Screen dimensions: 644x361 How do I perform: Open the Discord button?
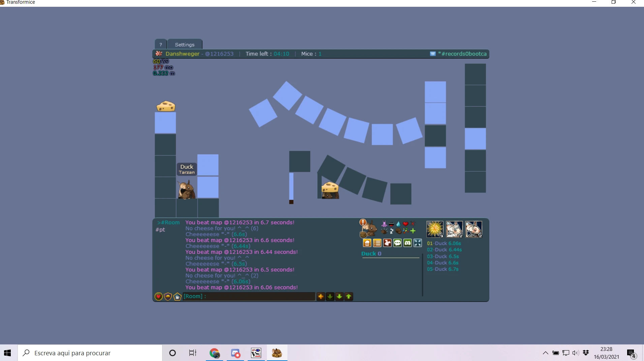pyautogui.click(x=407, y=243)
